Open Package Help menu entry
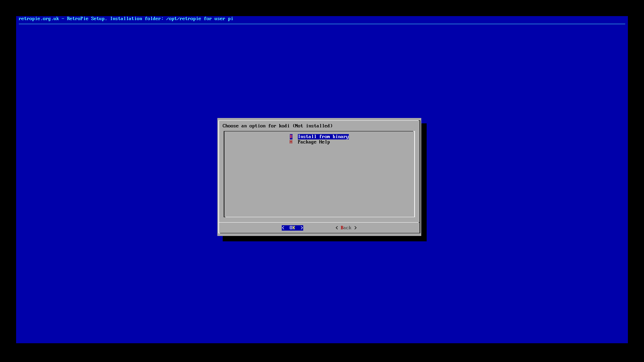Image resolution: width=644 pixels, height=362 pixels. [x=314, y=142]
